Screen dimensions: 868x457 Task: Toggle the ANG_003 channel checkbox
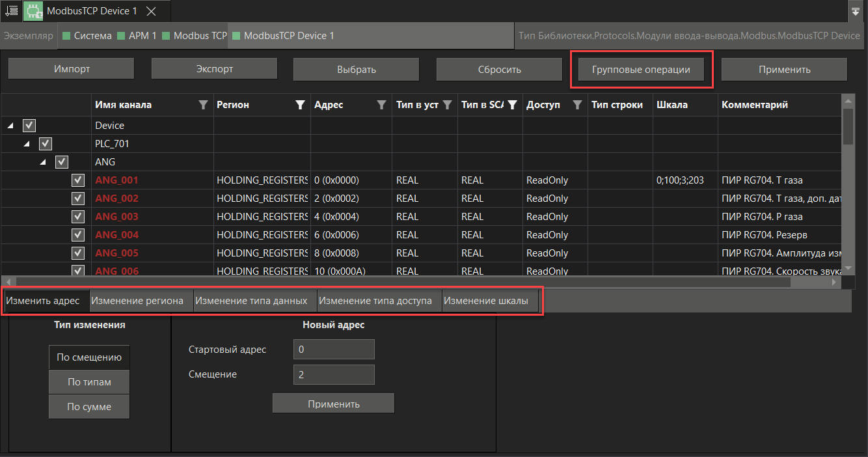point(77,217)
